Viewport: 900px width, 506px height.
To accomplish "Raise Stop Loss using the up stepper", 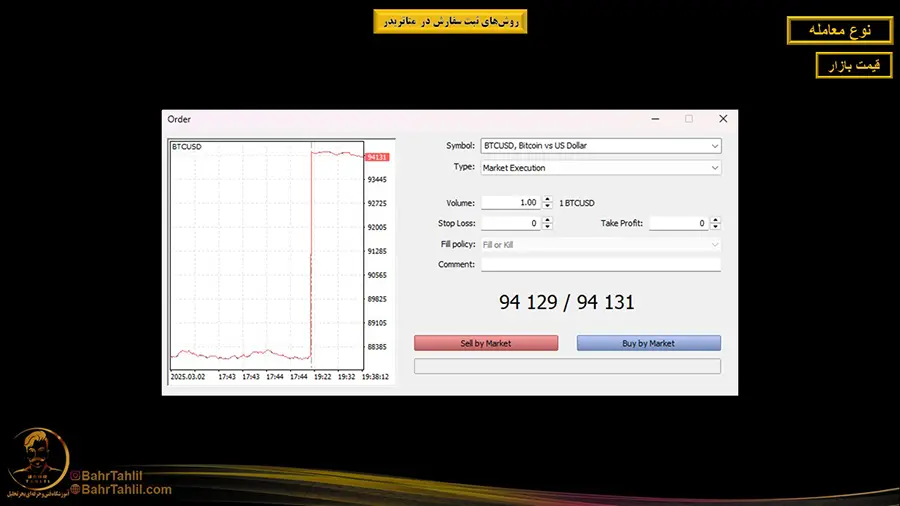I will [547, 221].
